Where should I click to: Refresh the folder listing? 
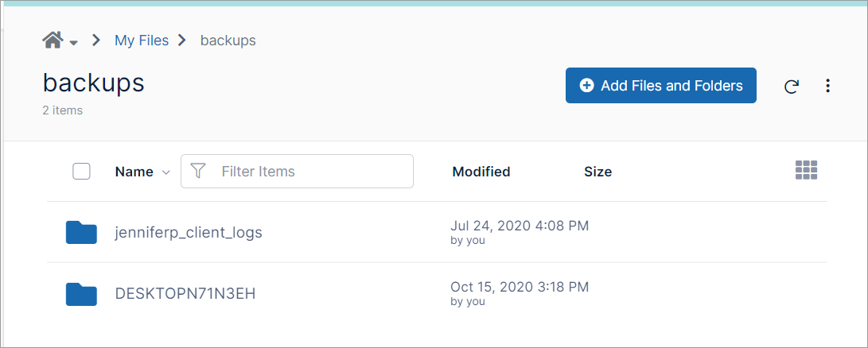pos(791,87)
